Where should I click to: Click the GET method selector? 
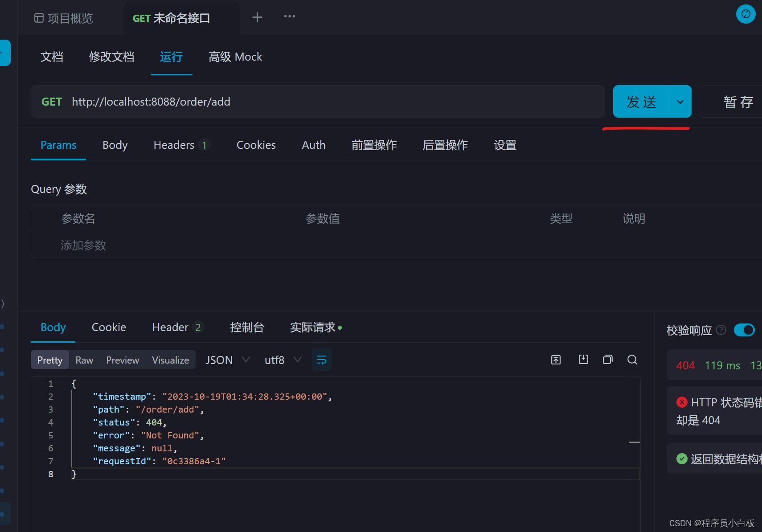point(52,102)
